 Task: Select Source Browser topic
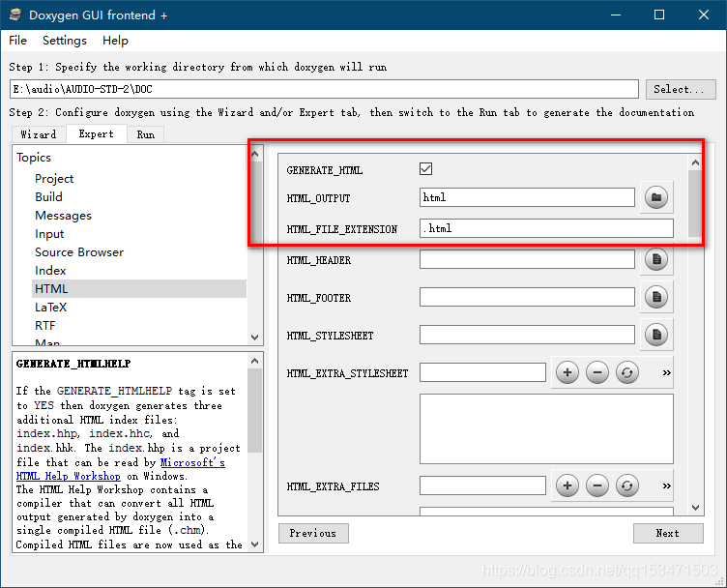tap(79, 252)
